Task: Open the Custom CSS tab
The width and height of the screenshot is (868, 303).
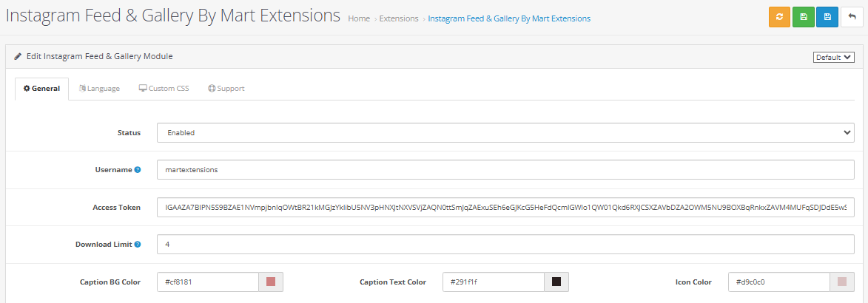Action: 164,89
